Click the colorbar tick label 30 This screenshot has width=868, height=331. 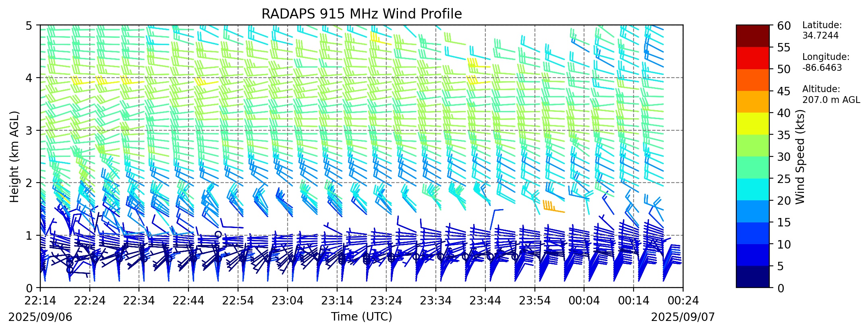pyautogui.click(x=784, y=157)
